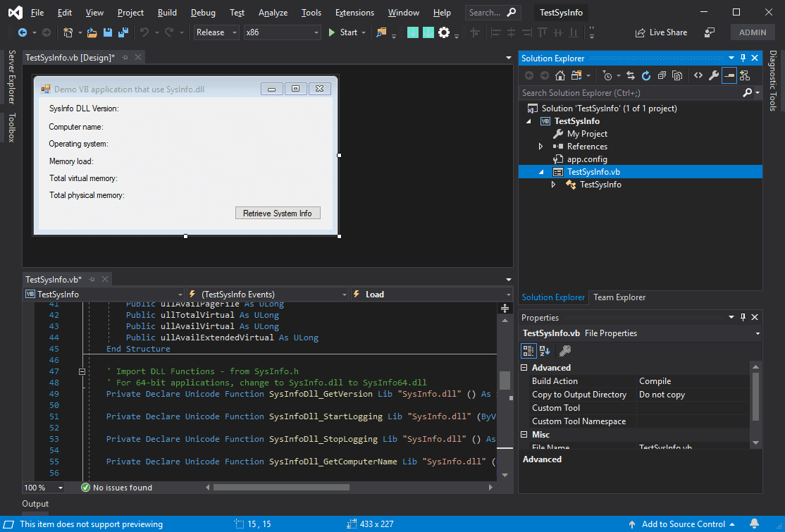Viewport: 785px width, 532px height.
Task: Click the Send Feedback icon near Live Share
Action: tap(710, 32)
